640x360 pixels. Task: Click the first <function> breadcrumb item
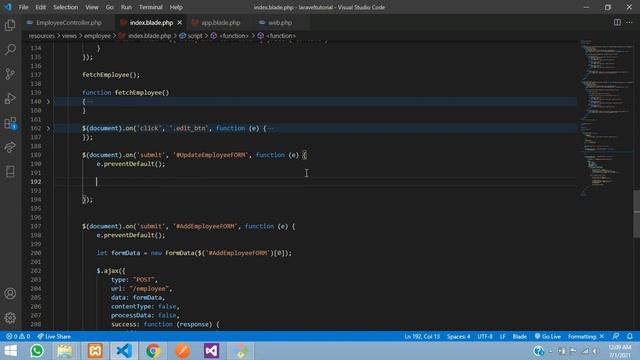(x=233, y=36)
